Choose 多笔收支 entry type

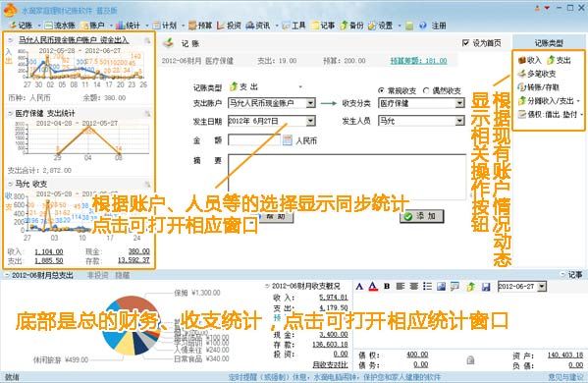point(537,74)
